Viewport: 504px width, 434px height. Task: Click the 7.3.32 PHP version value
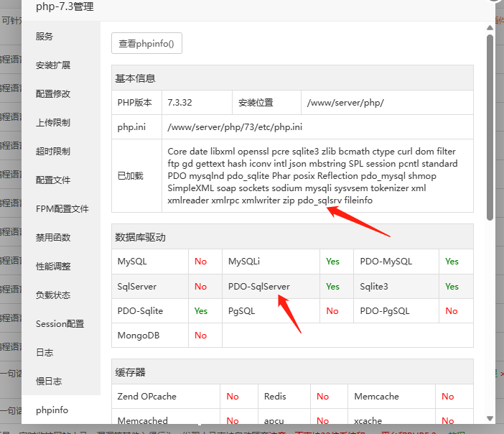[179, 102]
